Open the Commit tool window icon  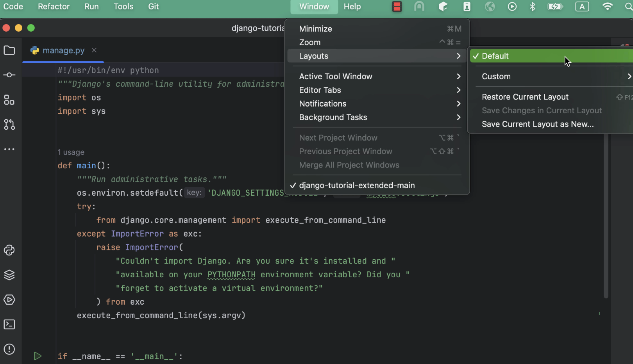tap(9, 75)
